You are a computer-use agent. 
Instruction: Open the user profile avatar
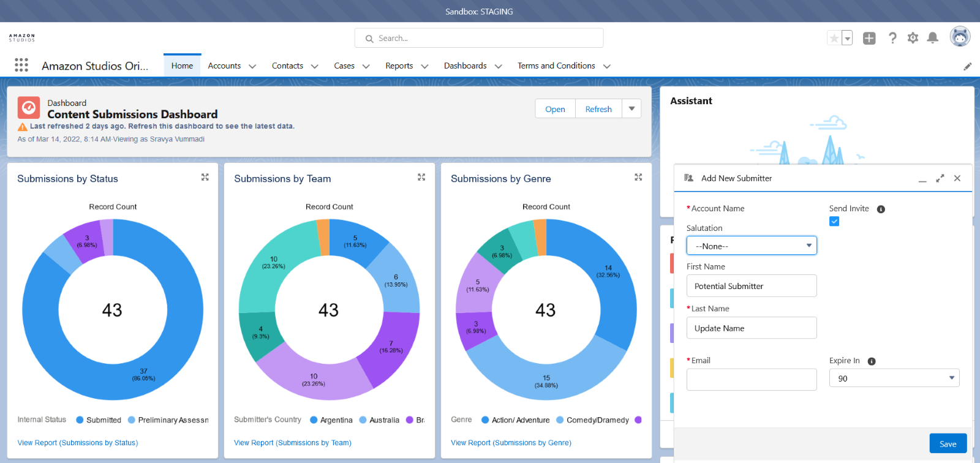960,37
